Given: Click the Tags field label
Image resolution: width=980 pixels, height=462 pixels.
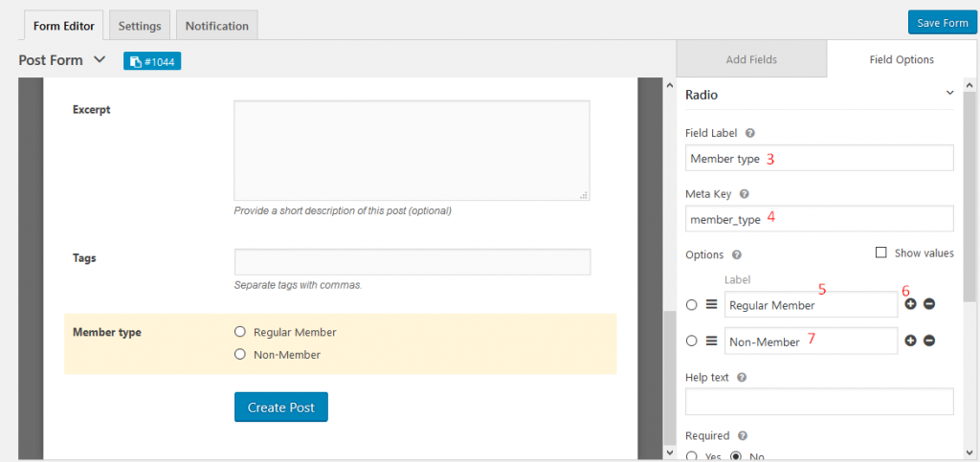Looking at the screenshot, I should coord(84,257).
